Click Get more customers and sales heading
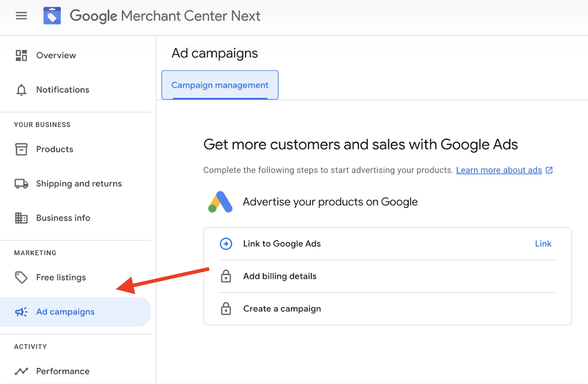 [361, 145]
